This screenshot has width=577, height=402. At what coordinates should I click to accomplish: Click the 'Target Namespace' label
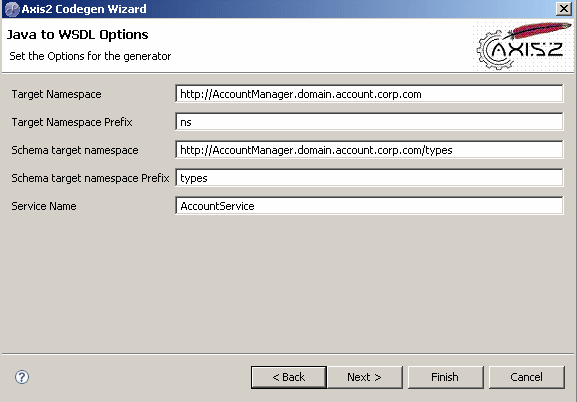click(x=56, y=94)
